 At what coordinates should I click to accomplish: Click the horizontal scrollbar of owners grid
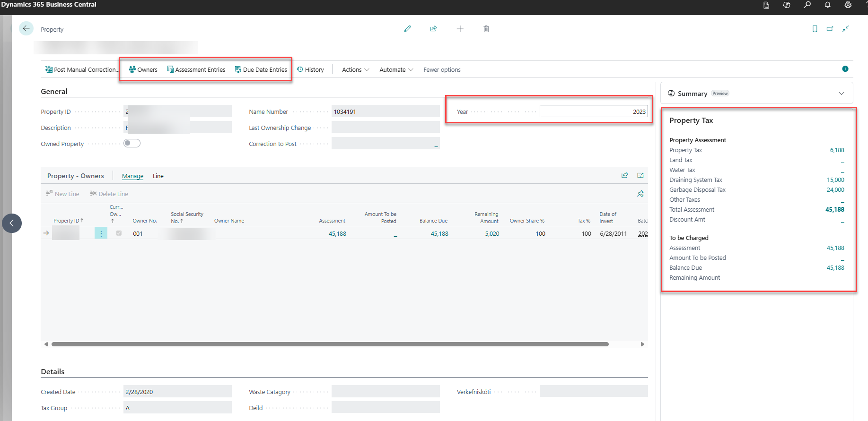[x=330, y=344]
